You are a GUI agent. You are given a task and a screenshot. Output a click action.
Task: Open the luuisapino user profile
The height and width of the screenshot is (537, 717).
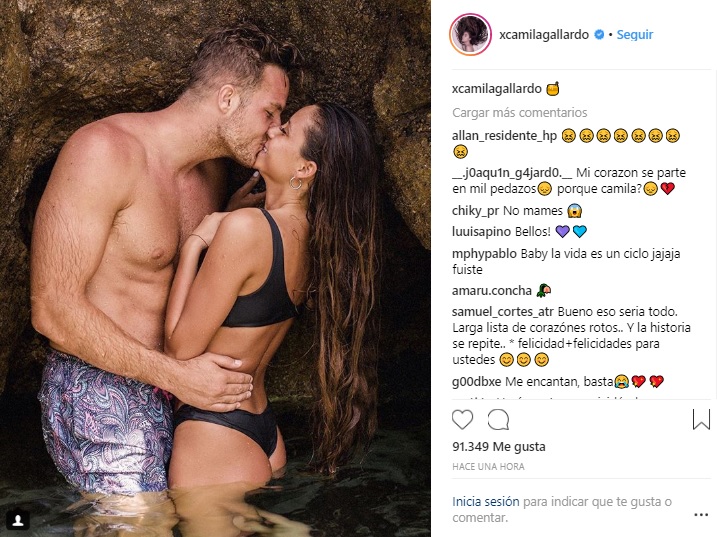(x=482, y=231)
